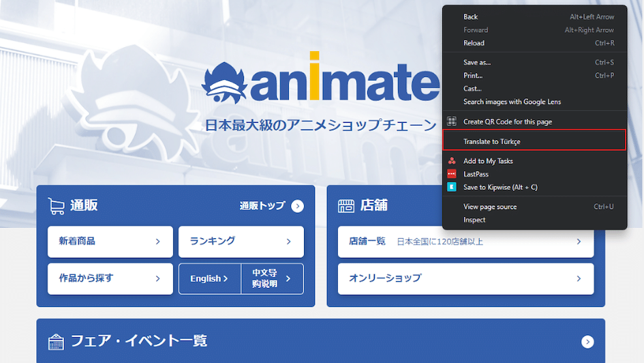Click the Ctrl+S shortcut text
The width and height of the screenshot is (644, 363).
(604, 63)
